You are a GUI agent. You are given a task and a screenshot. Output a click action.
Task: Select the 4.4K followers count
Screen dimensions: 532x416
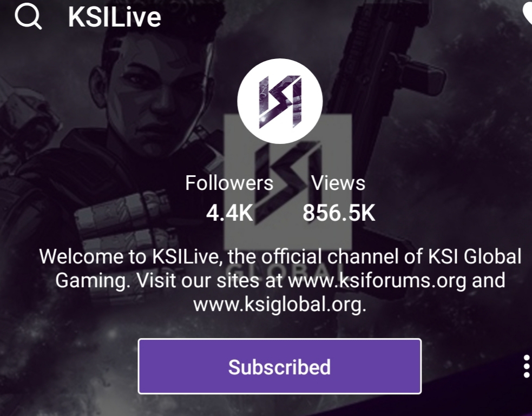pyautogui.click(x=229, y=213)
